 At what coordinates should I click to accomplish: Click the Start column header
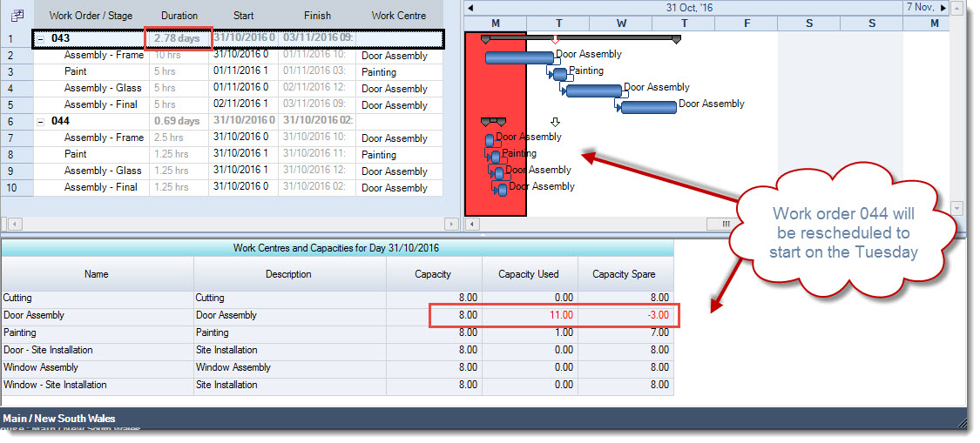[x=243, y=16]
